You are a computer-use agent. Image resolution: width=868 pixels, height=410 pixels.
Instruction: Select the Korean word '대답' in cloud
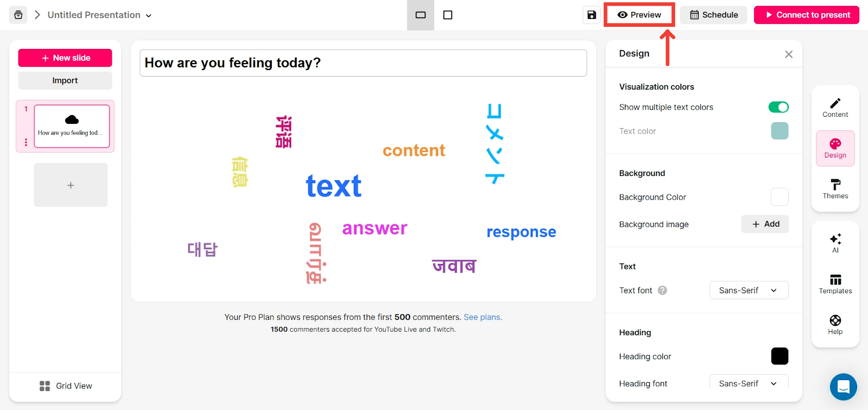point(202,249)
